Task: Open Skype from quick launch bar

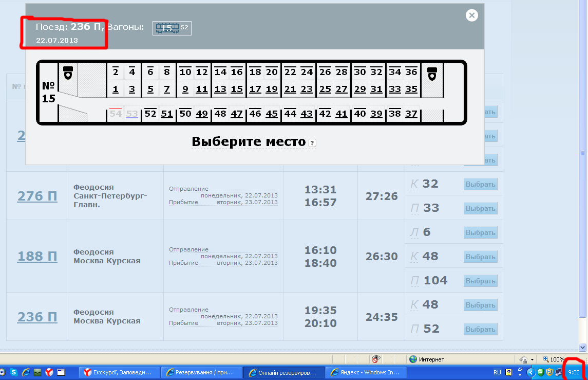Action: [14, 372]
